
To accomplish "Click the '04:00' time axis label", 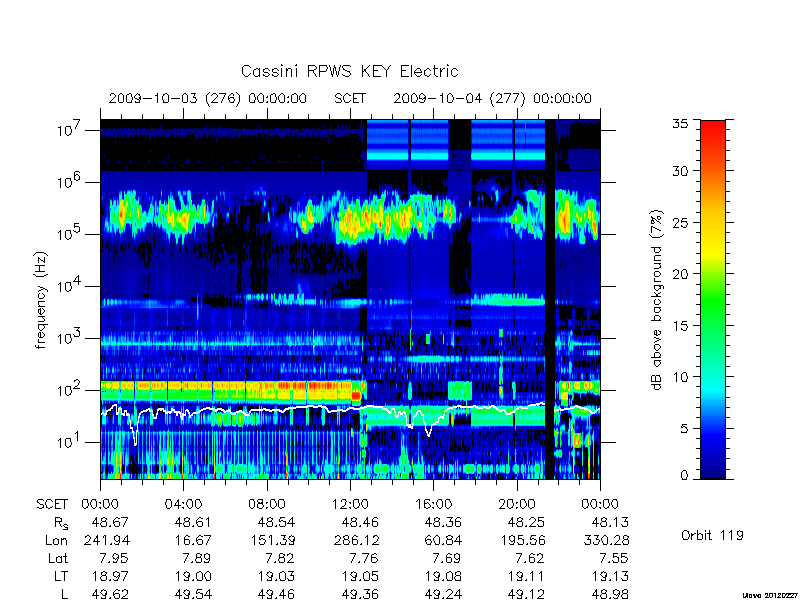I will tap(183, 505).
